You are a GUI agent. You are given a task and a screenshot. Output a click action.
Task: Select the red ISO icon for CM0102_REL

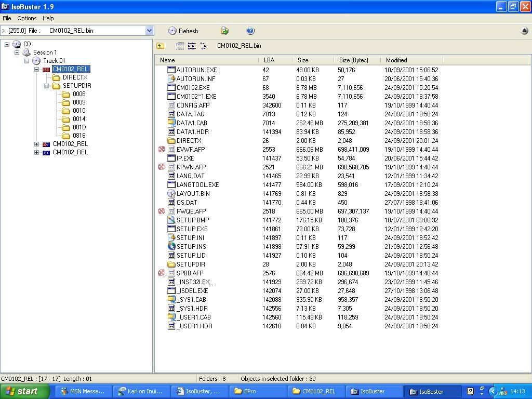point(46,69)
